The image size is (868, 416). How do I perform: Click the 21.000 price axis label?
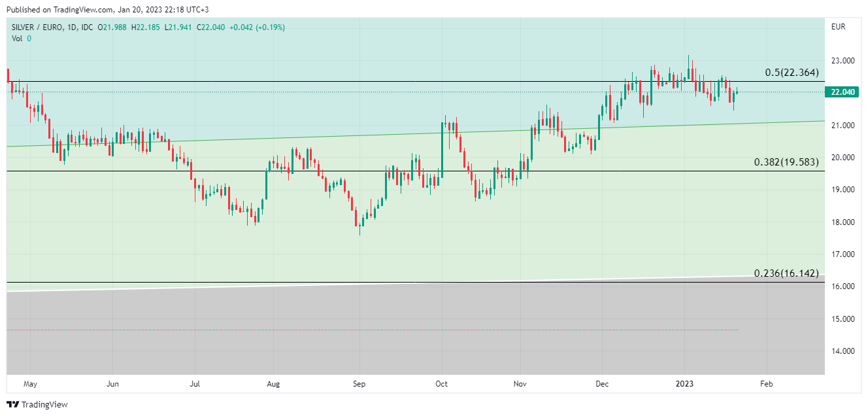coord(843,126)
